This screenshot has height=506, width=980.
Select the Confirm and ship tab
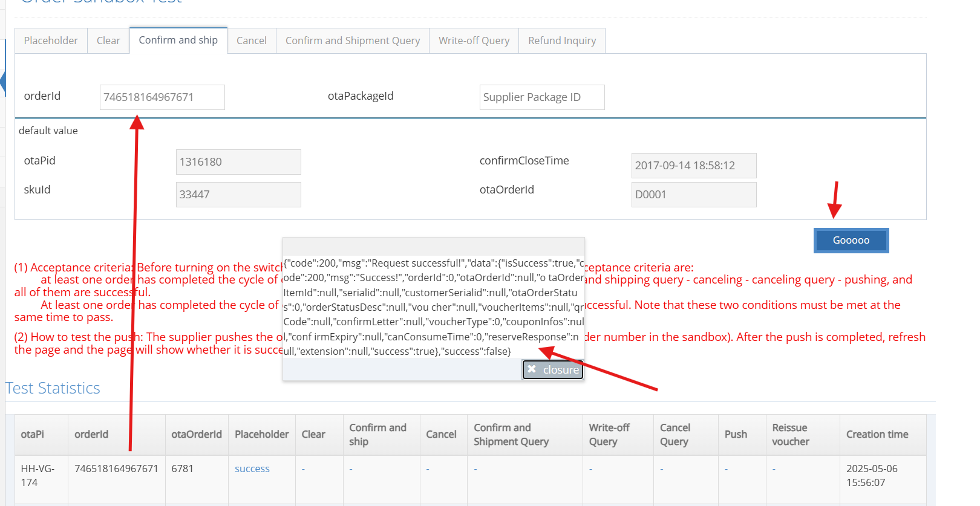pyautogui.click(x=178, y=40)
